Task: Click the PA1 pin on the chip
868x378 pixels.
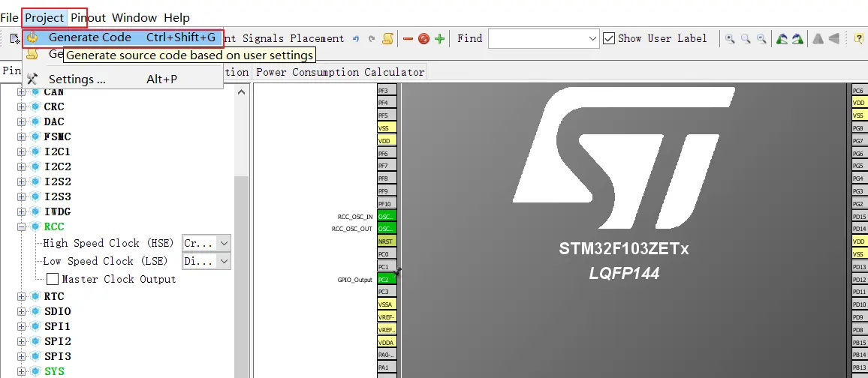Action: 387,367
